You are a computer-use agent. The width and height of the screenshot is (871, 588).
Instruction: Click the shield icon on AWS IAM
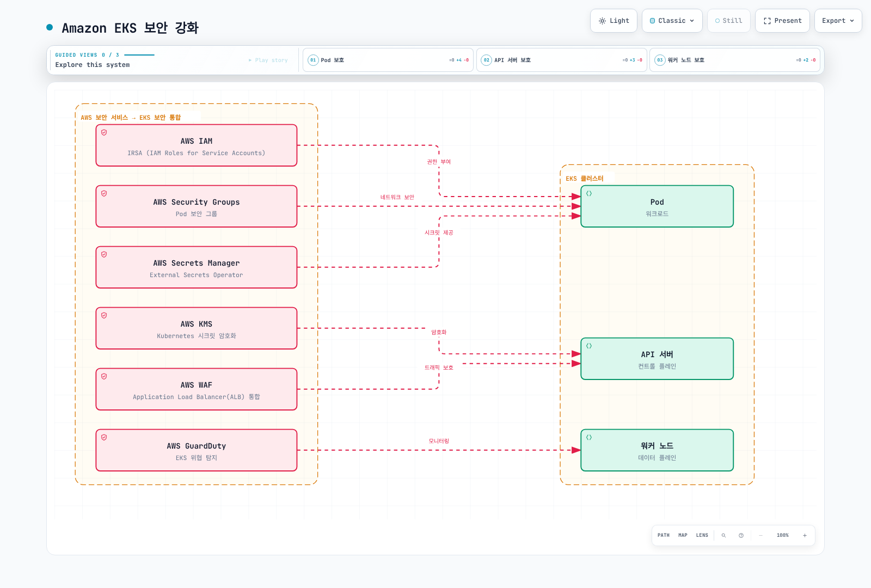tap(104, 132)
